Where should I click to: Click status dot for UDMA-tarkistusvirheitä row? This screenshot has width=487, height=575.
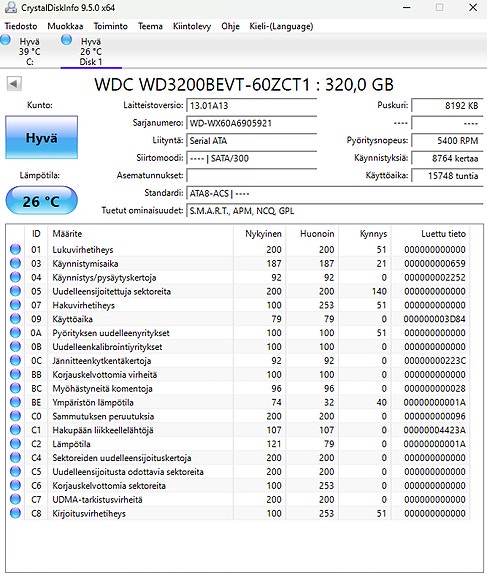(x=15, y=499)
